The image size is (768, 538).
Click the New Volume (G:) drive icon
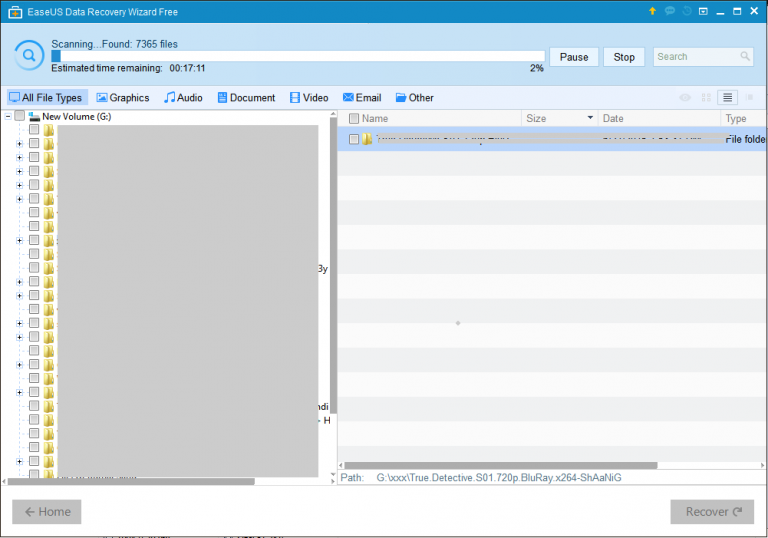(34, 117)
